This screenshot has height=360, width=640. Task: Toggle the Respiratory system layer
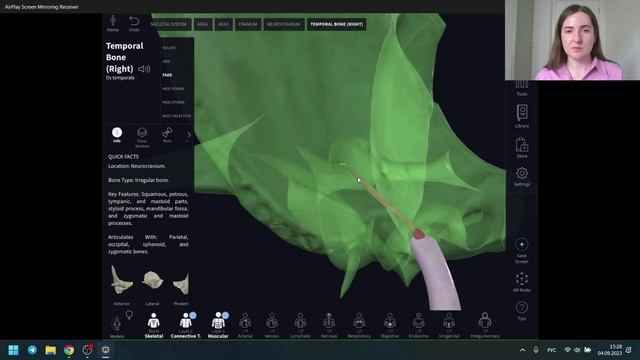[x=359, y=326]
